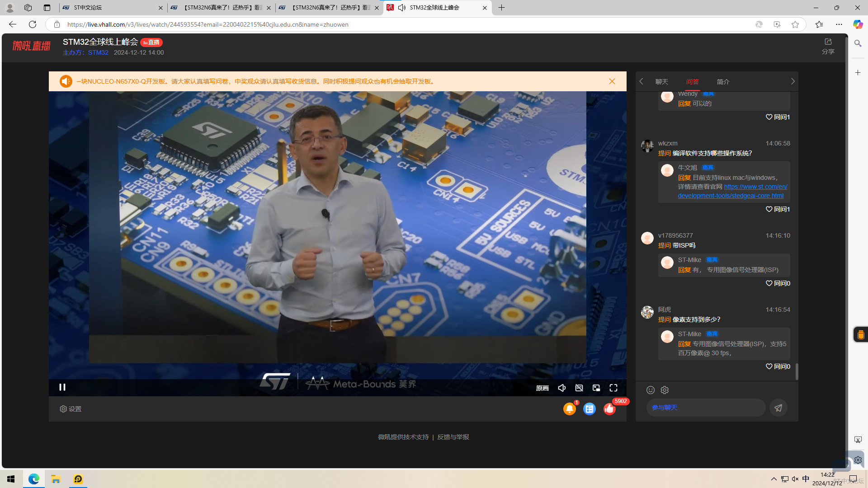The height and width of the screenshot is (488, 868).
Task: Click 同问 under Wendy's reply
Action: pyautogui.click(x=778, y=117)
